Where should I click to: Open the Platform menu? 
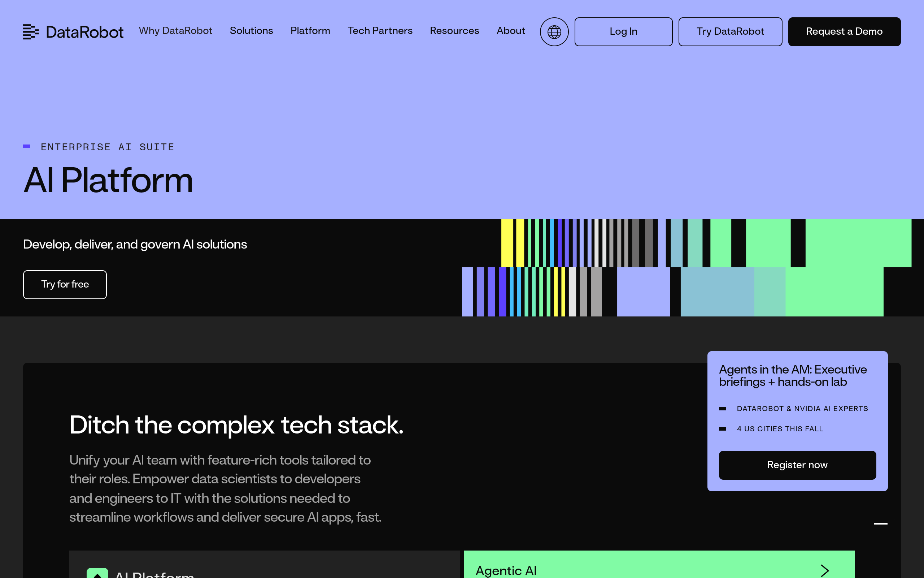(310, 31)
